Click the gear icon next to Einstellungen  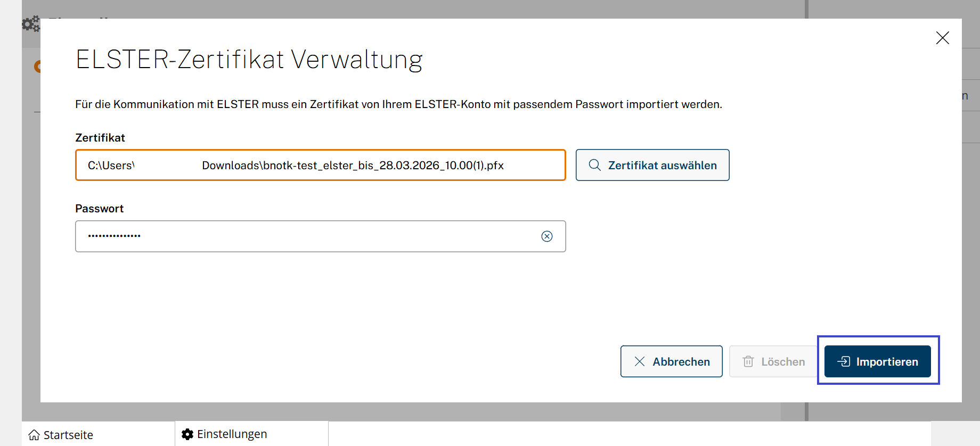(187, 434)
